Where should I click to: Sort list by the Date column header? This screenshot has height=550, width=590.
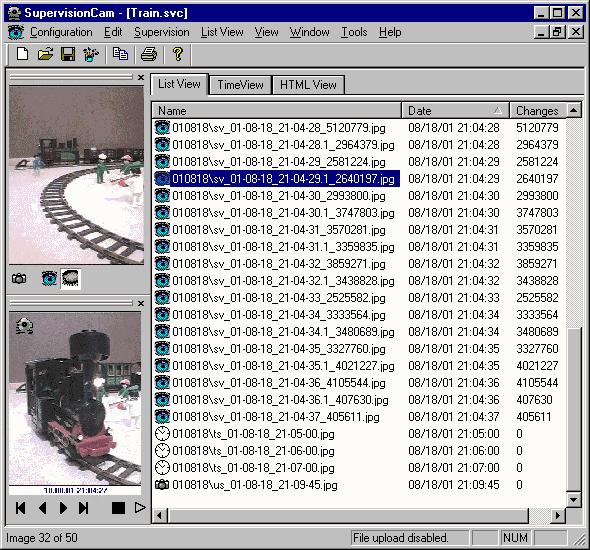pos(455,111)
